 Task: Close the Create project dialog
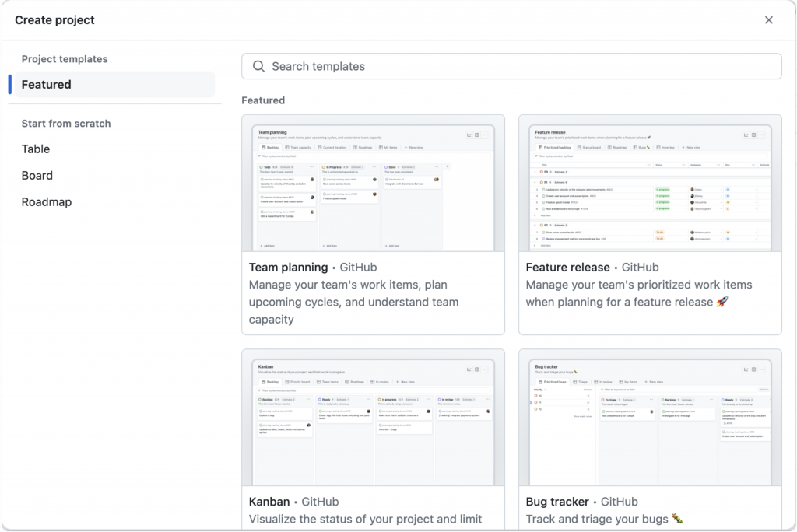click(768, 19)
